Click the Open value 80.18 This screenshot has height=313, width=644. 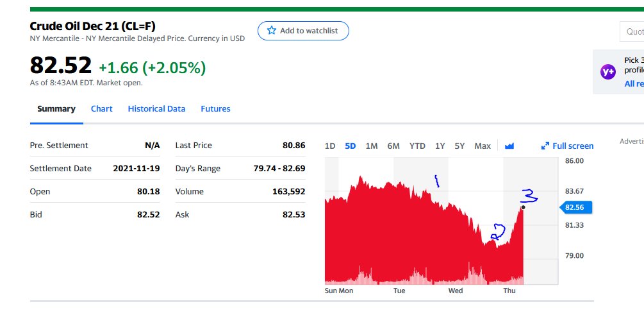click(148, 192)
